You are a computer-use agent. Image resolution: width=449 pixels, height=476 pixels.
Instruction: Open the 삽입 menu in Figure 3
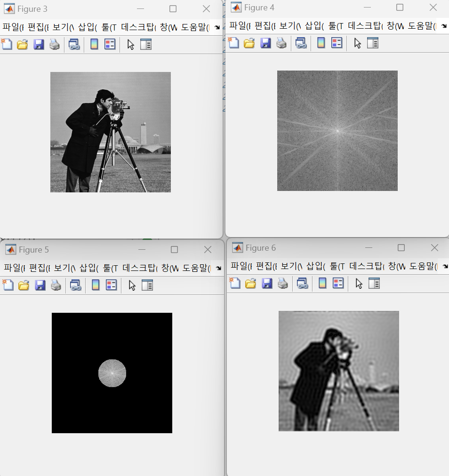click(88, 27)
